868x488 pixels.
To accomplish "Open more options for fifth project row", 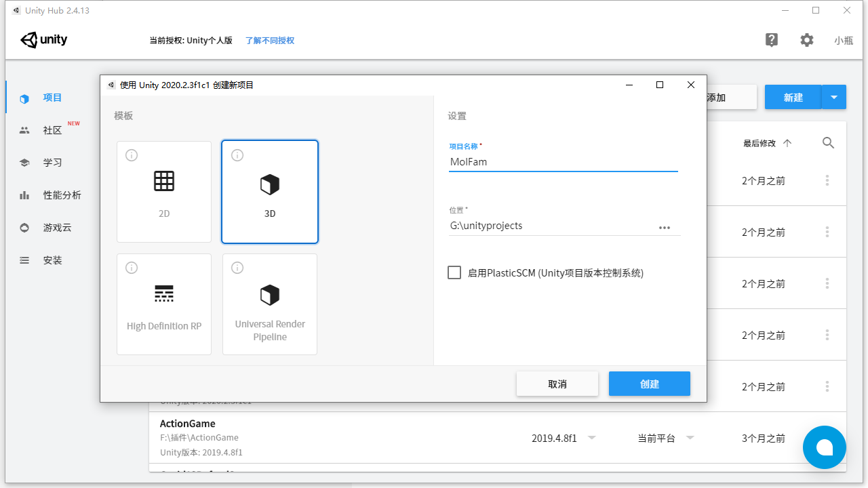I will click(827, 386).
